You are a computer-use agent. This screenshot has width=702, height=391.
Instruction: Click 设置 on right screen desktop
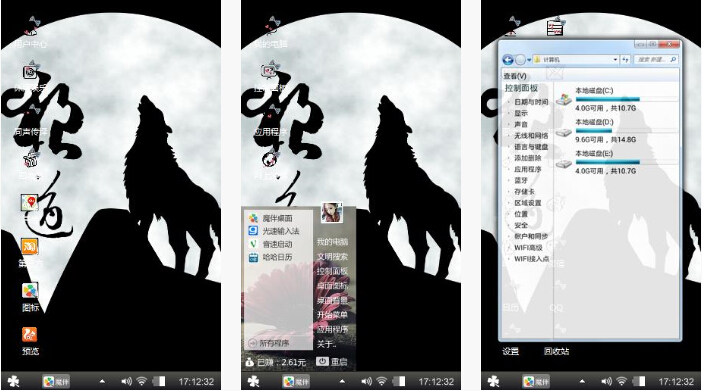[x=510, y=352]
